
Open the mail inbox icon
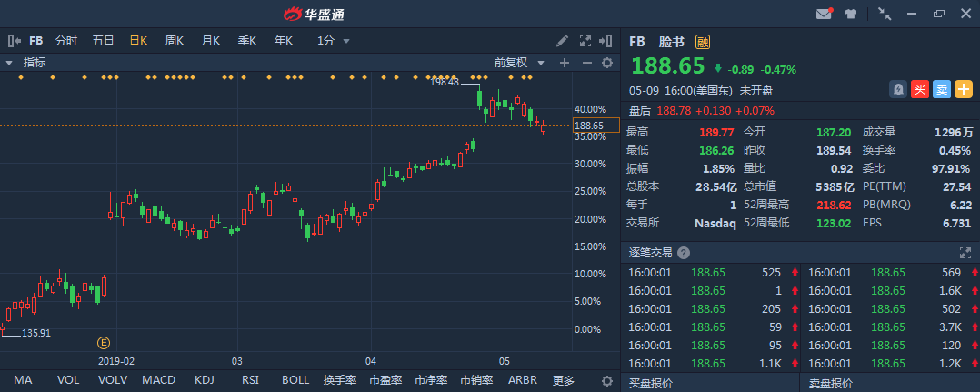pyautogui.click(x=824, y=14)
